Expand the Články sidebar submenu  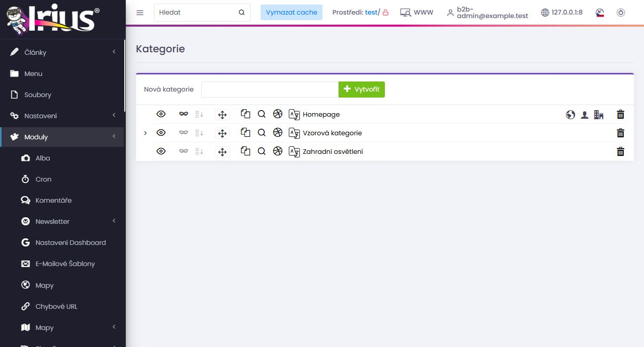click(114, 52)
